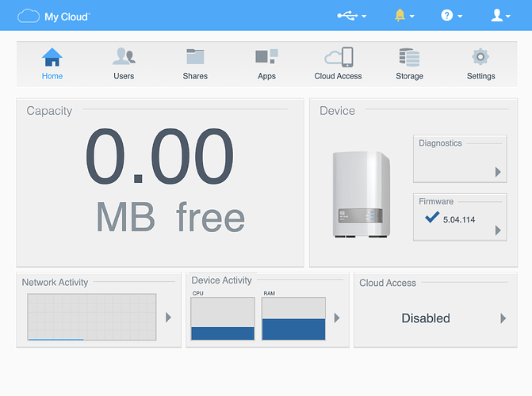Image resolution: width=532 pixels, height=396 pixels.
Task: Select the Home house icon
Action: pyautogui.click(x=52, y=57)
